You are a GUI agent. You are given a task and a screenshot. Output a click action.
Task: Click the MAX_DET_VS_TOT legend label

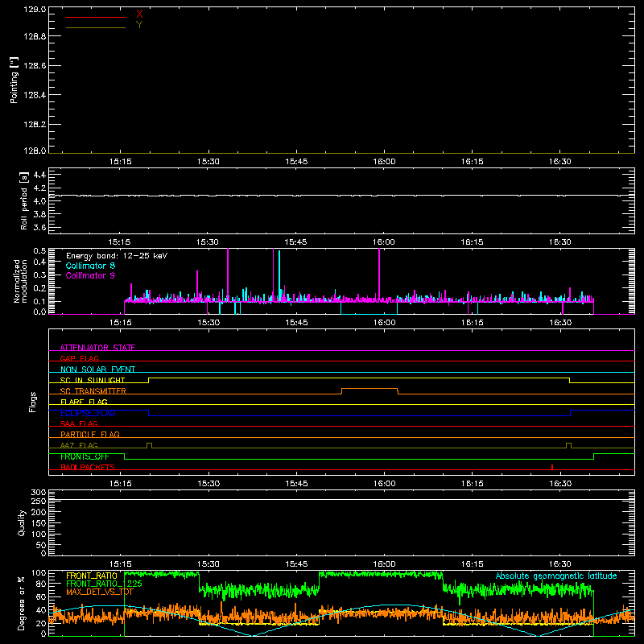click(100, 592)
